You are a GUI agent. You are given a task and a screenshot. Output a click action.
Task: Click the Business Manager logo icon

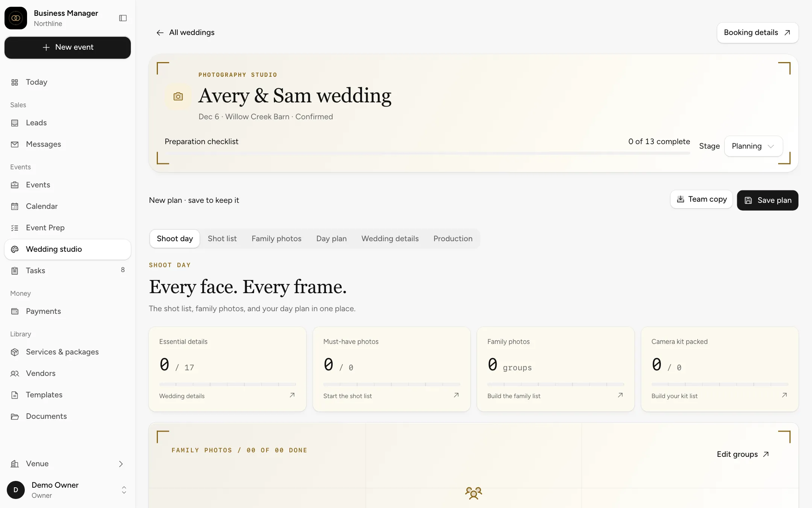click(x=16, y=18)
